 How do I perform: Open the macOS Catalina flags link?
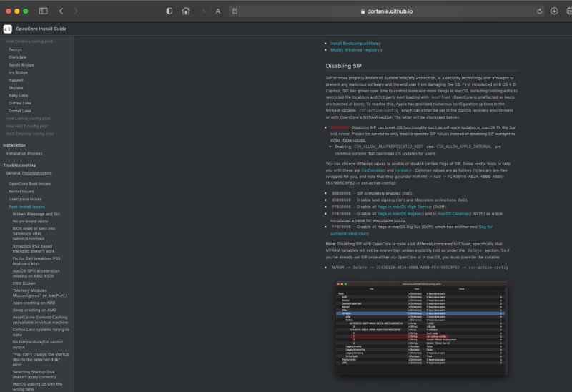pyautogui.click(x=454, y=214)
